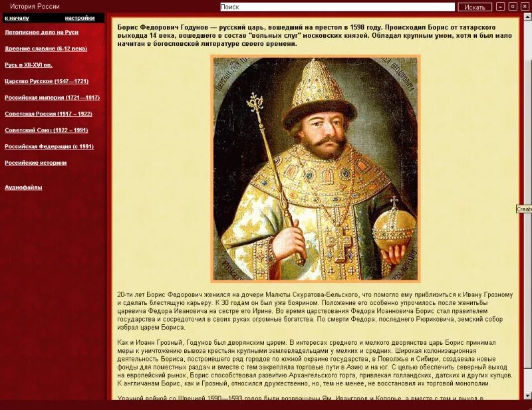Minimize the История России window
The width and height of the screenshot is (532, 410).
pos(501,7)
